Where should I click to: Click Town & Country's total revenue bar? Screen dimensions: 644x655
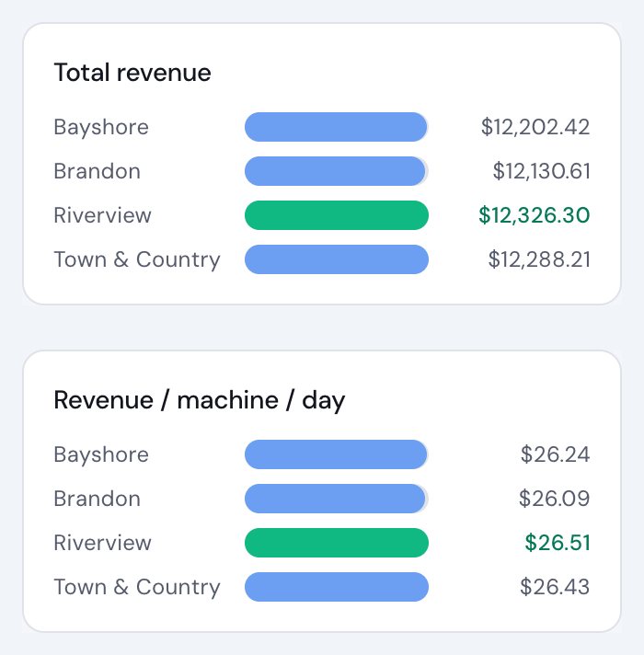tap(337, 259)
